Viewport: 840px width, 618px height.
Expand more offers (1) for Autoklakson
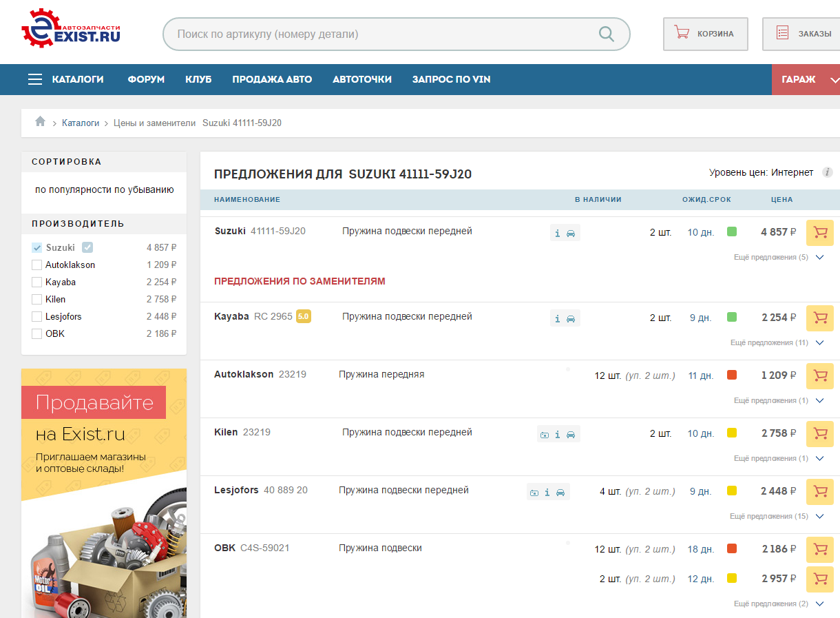(x=779, y=400)
